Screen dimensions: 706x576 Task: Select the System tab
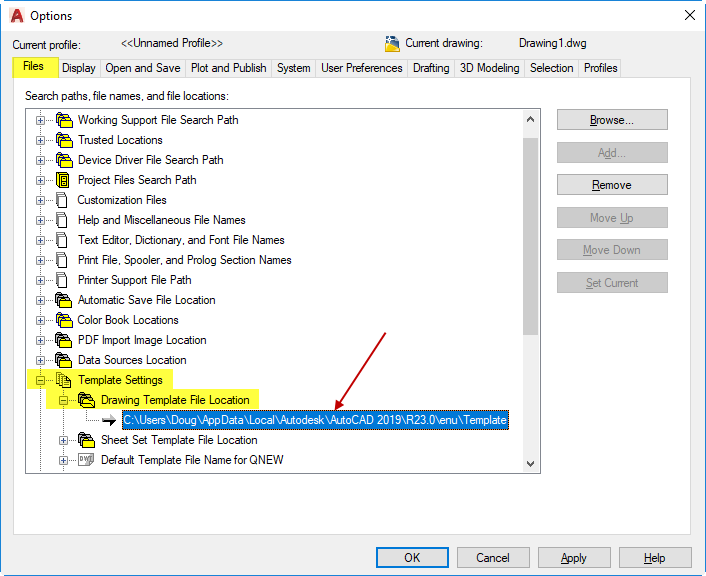[x=294, y=68]
